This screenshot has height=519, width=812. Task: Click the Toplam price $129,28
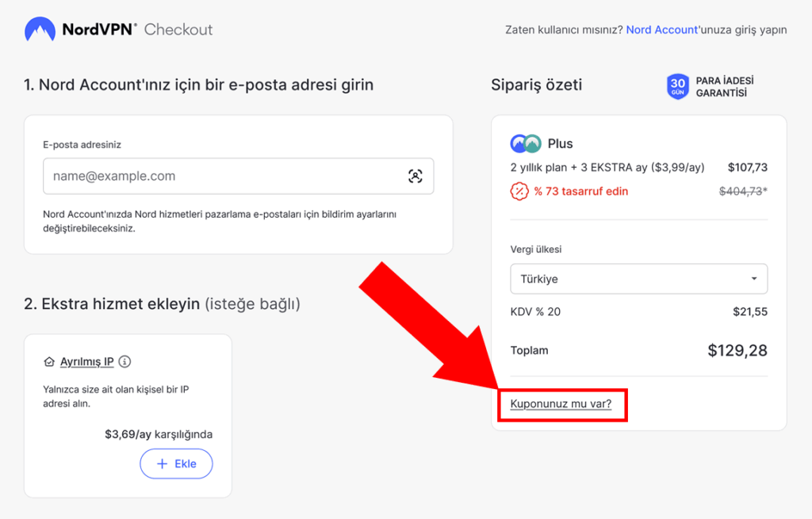tap(737, 350)
